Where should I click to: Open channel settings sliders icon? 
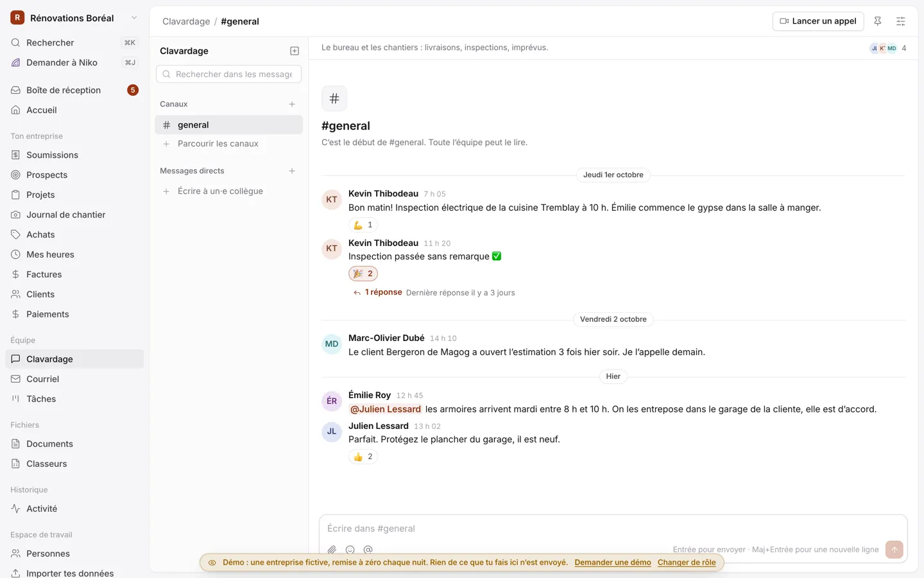coord(901,21)
